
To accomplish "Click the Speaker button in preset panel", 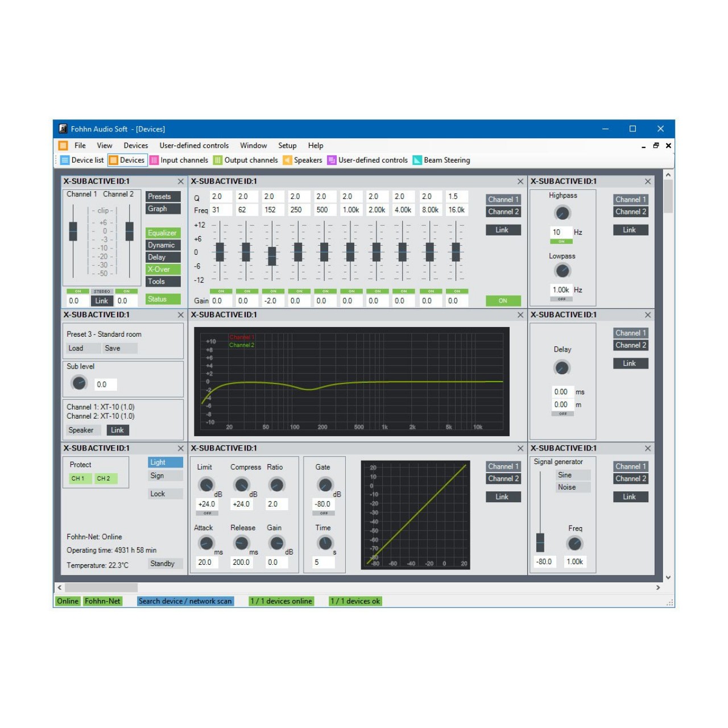I will click(83, 431).
